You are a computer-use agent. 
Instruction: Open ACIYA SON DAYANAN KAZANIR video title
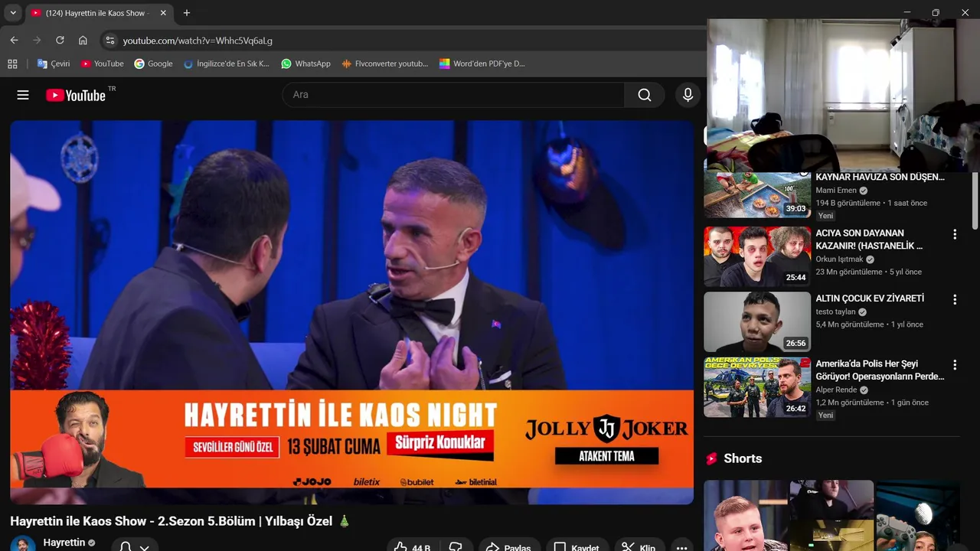coord(869,239)
